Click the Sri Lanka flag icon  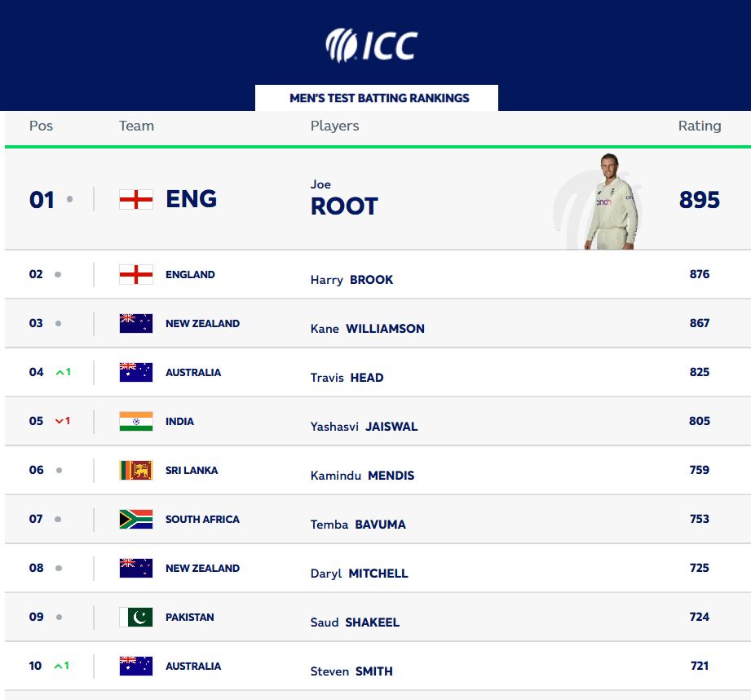[136, 470]
